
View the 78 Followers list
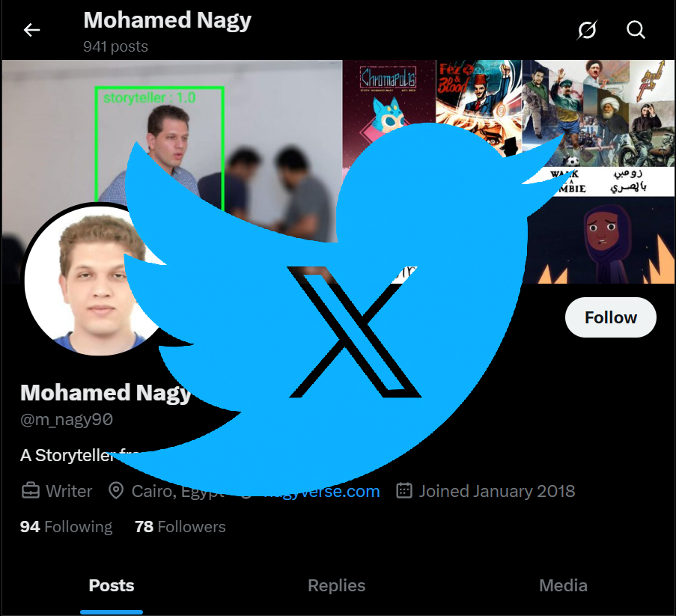(180, 527)
